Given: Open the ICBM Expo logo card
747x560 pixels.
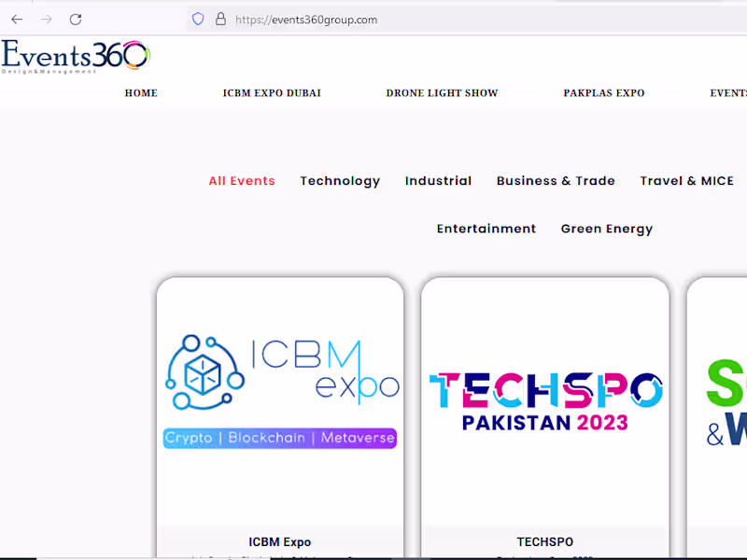Looking at the screenshot, I should coord(281,391).
